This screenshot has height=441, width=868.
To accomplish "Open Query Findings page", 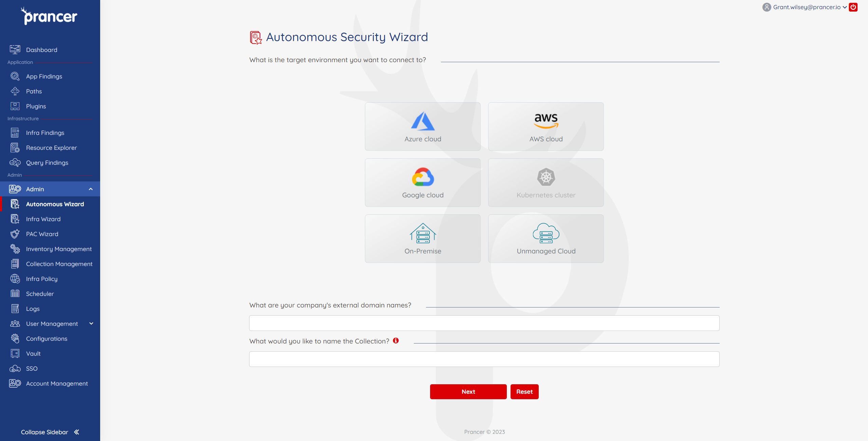I will (x=47, y=162).
